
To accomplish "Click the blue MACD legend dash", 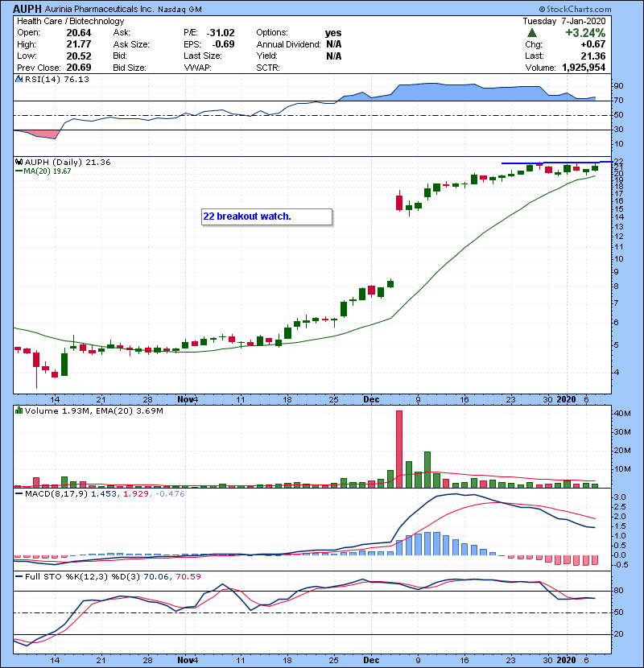I will tap(19, 494).
